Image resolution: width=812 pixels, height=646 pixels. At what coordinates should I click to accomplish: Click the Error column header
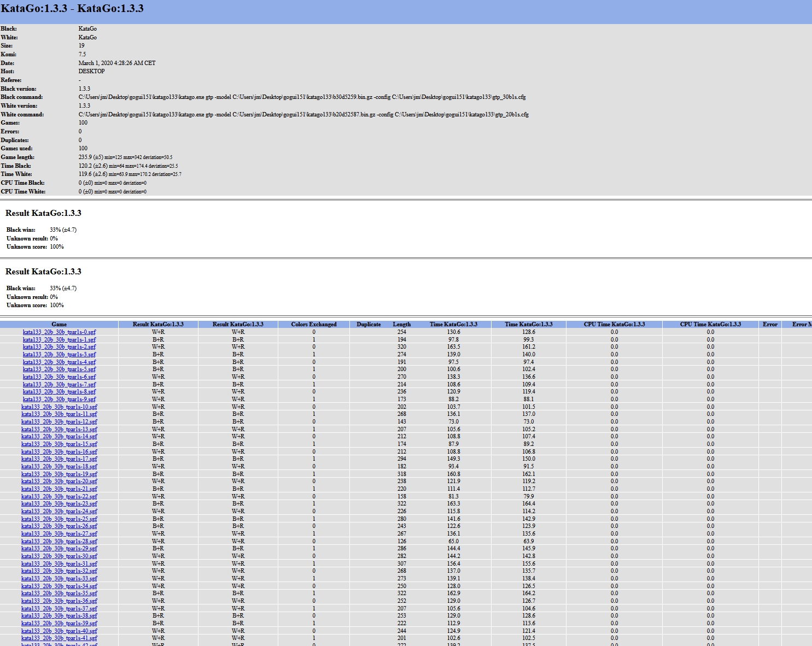pos(770,324)
